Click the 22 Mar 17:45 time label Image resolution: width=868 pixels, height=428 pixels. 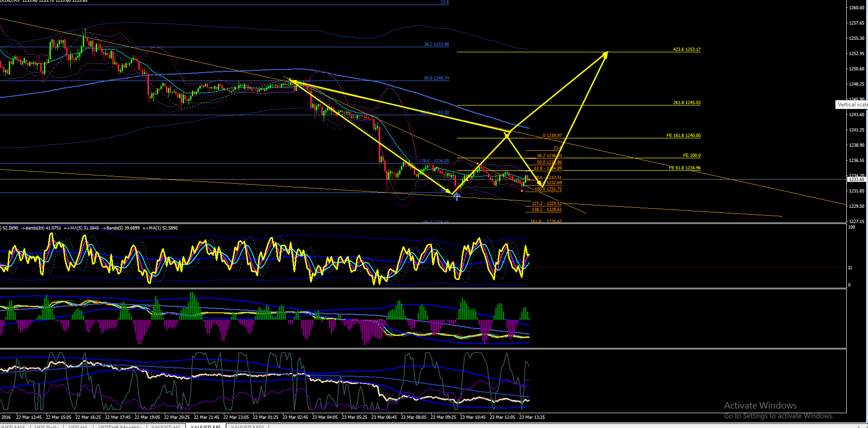117,417
